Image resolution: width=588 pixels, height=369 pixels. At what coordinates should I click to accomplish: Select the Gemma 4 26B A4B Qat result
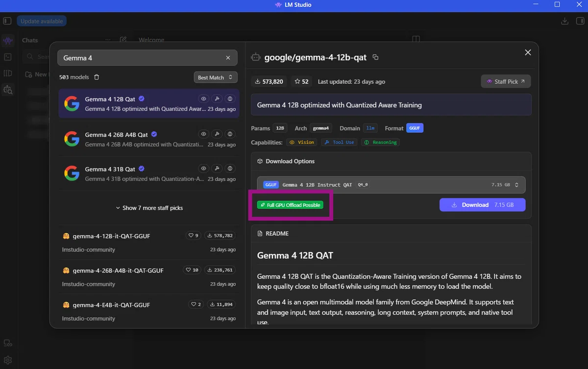(x=149, y=139)
